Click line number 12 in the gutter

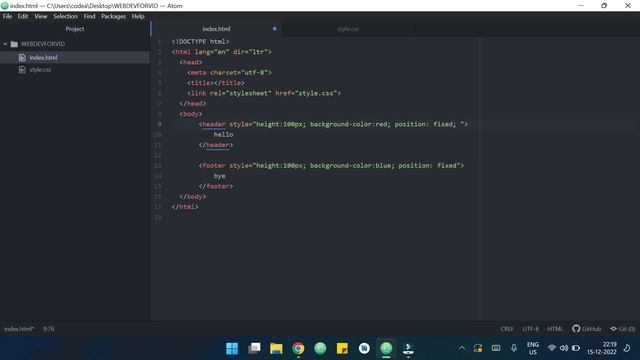158,155
